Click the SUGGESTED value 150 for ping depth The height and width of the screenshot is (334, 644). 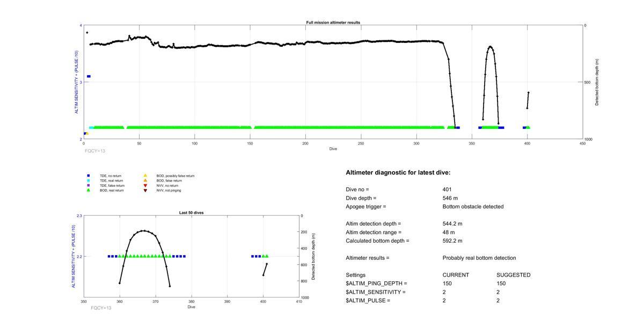(x=501, y=284)
